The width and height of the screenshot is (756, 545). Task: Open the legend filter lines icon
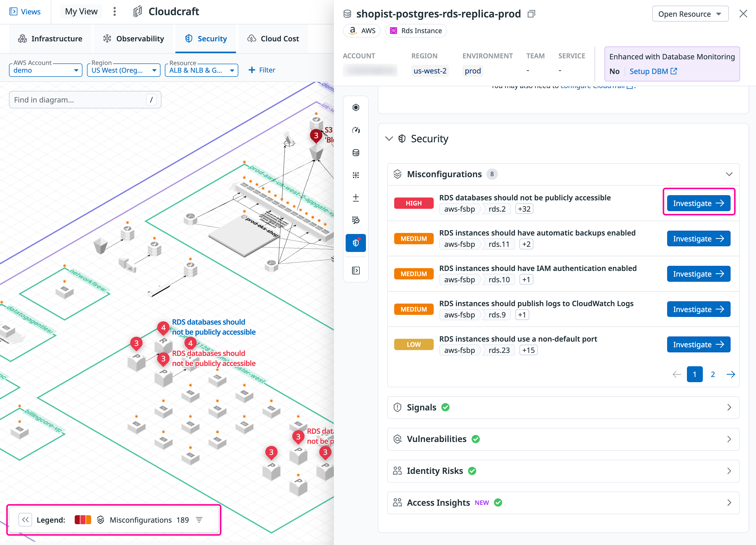[199, 520]
